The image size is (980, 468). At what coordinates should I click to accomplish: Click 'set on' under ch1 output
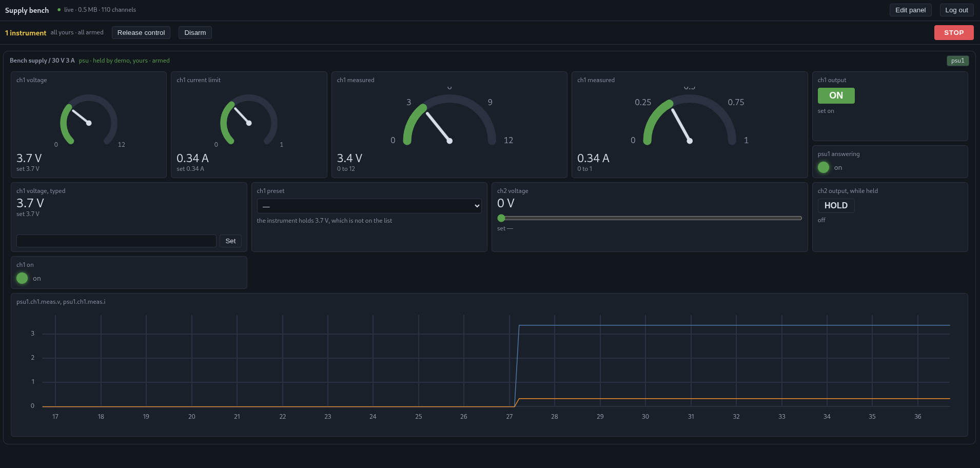(826, 111)
